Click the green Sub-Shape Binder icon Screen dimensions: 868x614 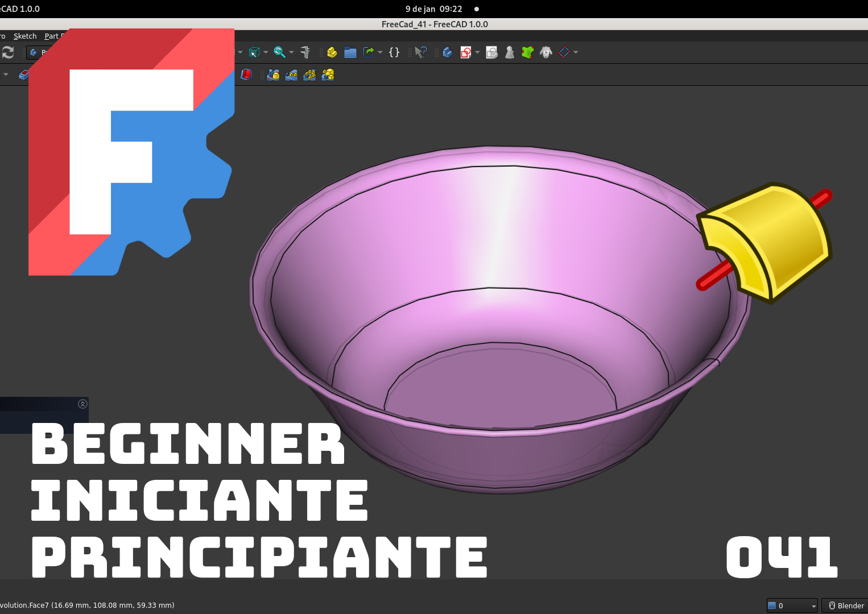pos(528,52)
